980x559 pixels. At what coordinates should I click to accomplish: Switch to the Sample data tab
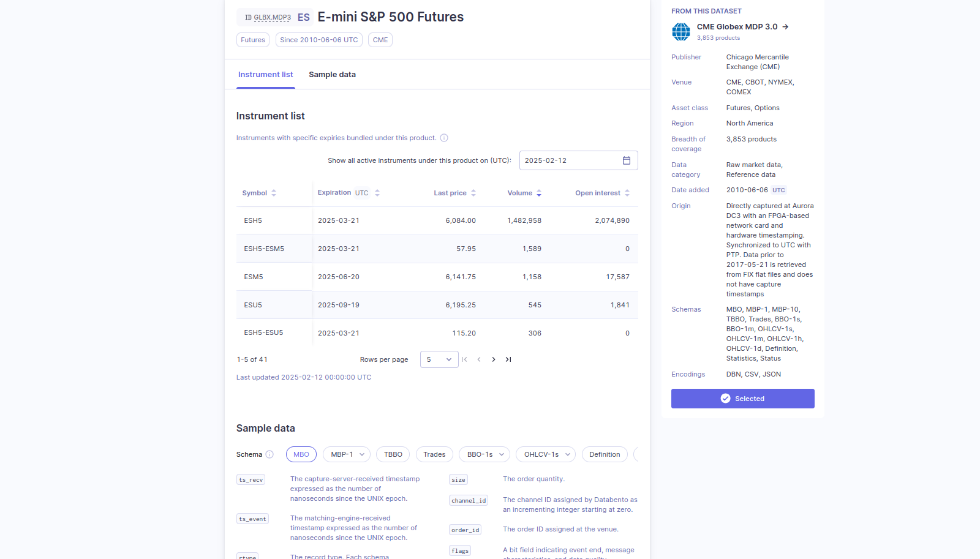(x=332, y=75)
